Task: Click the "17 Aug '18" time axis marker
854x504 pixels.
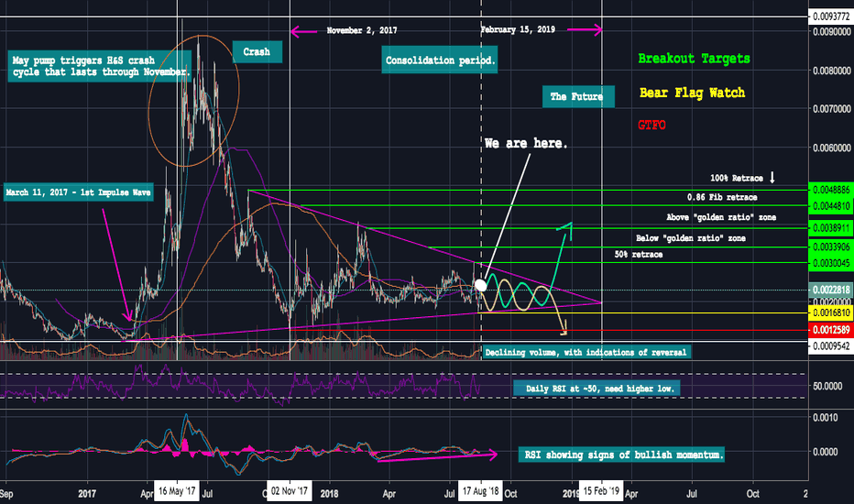Action: [x=481, y=491]
